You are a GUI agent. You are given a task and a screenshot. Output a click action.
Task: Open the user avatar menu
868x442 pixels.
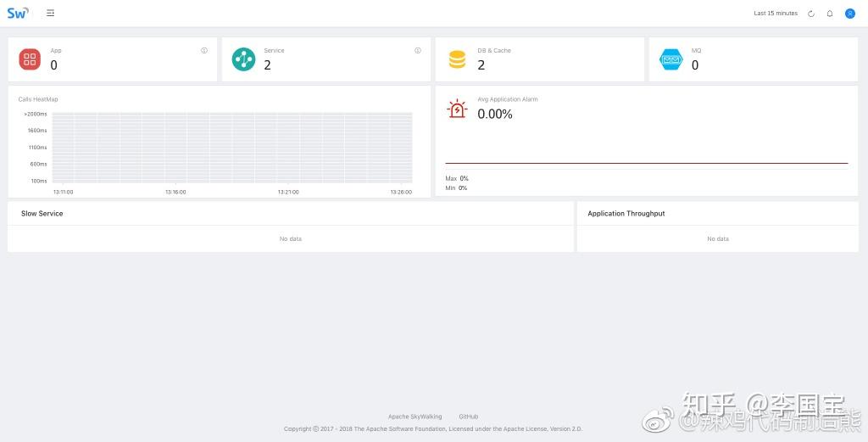pos(849,14)
